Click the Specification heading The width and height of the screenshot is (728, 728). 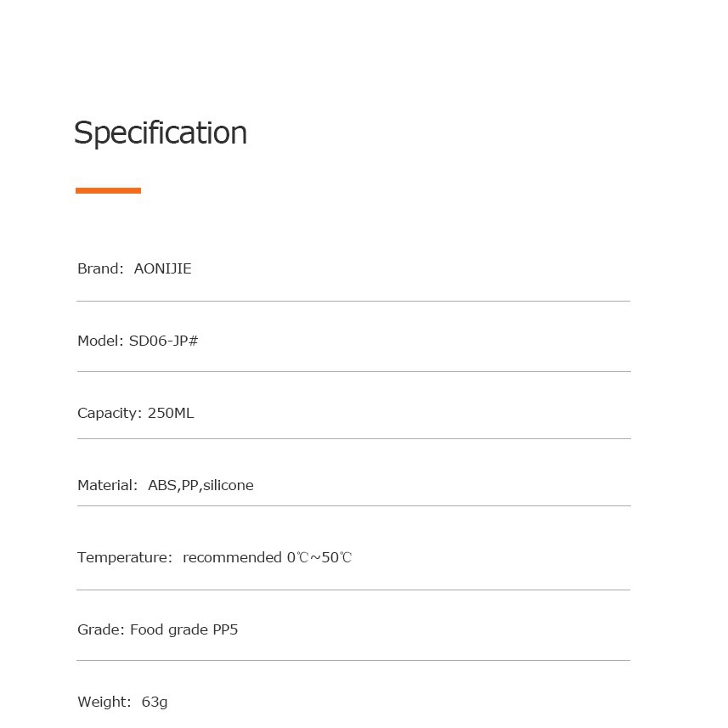click(x=161, y=133)
